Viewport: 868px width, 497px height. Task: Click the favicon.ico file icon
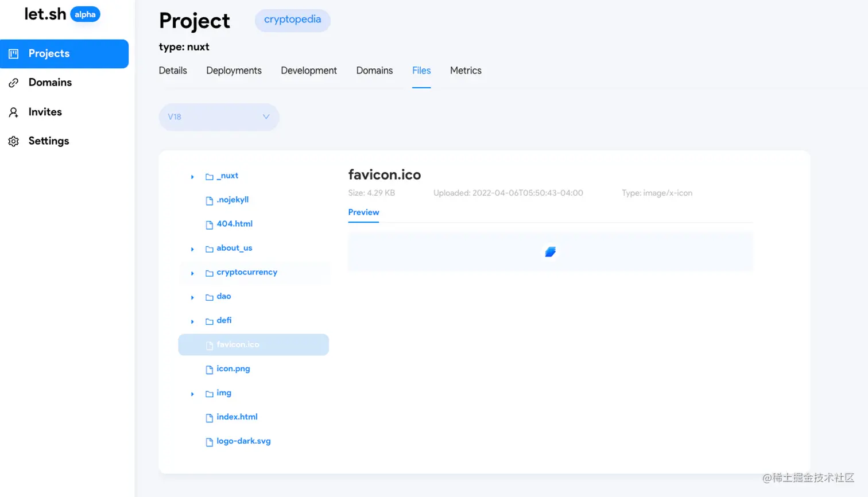tap(210, 345)
